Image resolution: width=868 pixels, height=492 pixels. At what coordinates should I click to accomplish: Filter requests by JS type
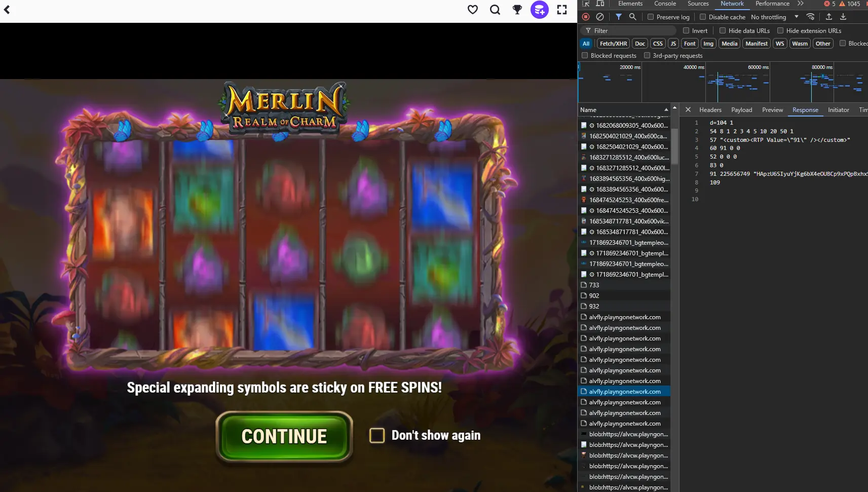pos(673,44)
